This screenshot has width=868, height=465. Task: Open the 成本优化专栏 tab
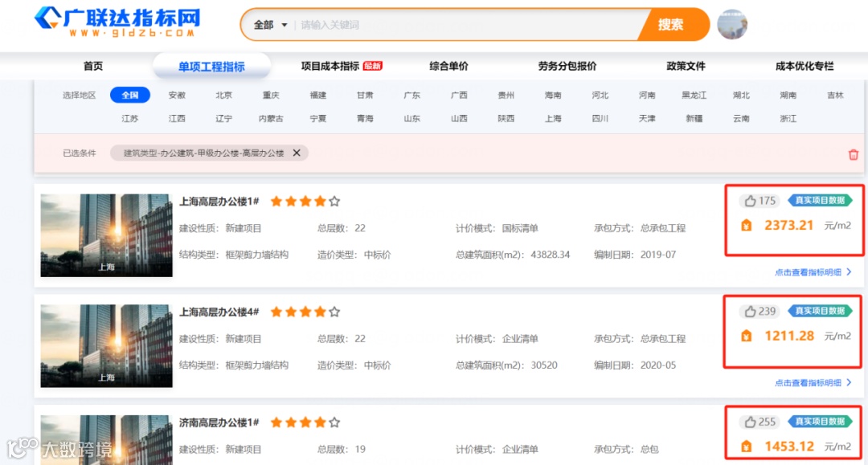[805, 66]
